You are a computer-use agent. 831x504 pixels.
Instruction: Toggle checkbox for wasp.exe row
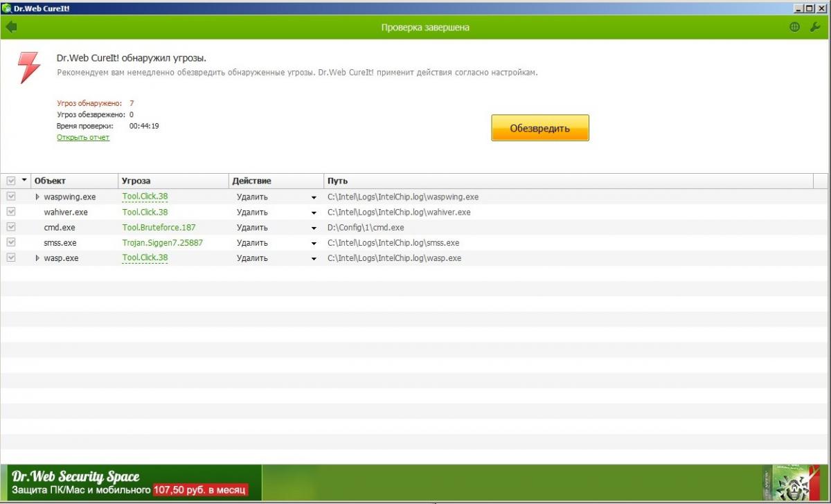[11, 258]
